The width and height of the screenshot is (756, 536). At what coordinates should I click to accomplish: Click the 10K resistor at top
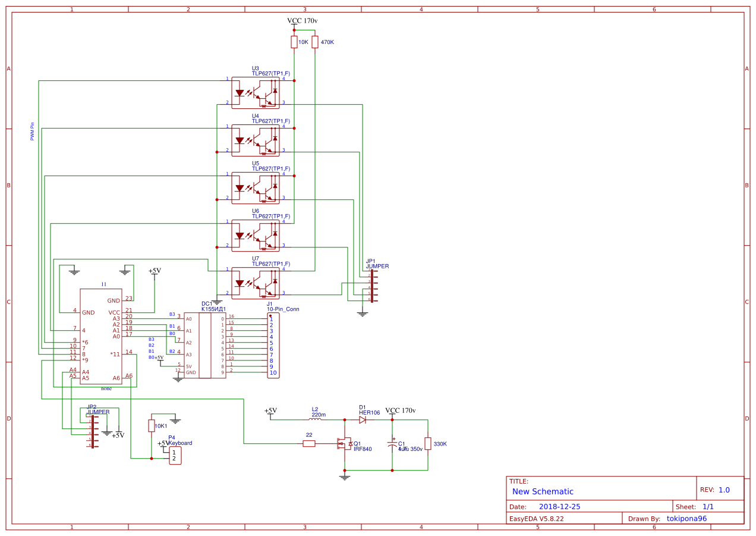point(294,42)
